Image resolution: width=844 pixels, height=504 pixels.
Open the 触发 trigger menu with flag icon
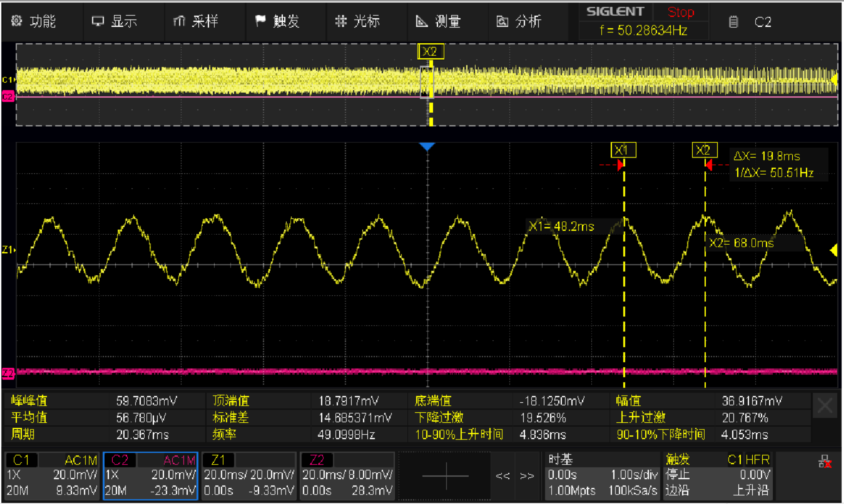coord(277,21)
